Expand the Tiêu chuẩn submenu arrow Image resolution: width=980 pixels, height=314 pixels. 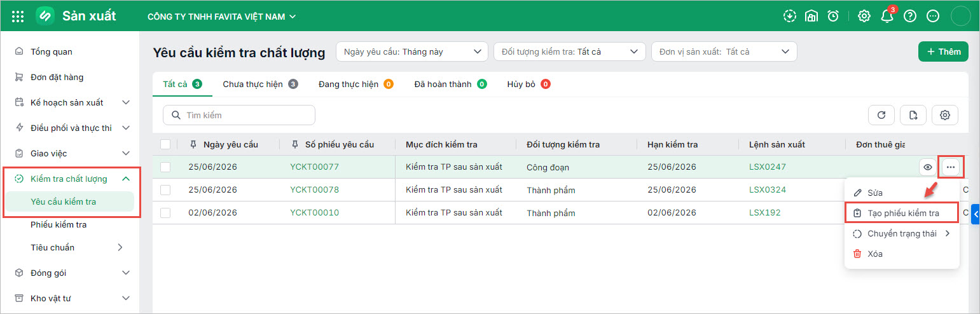coord(120,247)
